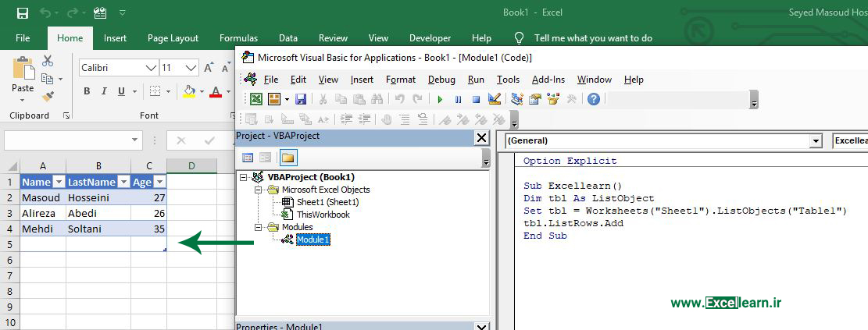Open the Fill Color dropdown arrow
This screenshot has width=868, height=330.
coord(202,92)
